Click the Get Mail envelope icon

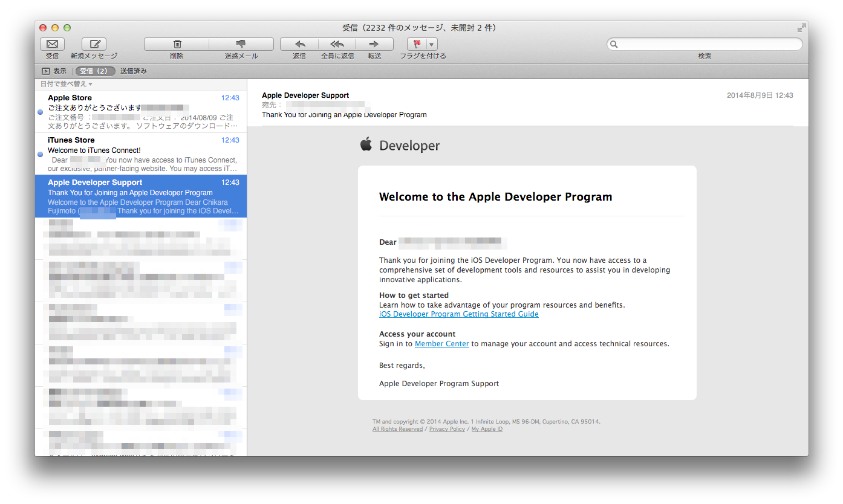pos(52,44)
